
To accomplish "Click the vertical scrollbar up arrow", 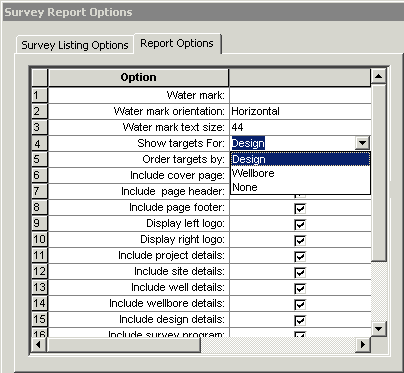I will 378,76.
